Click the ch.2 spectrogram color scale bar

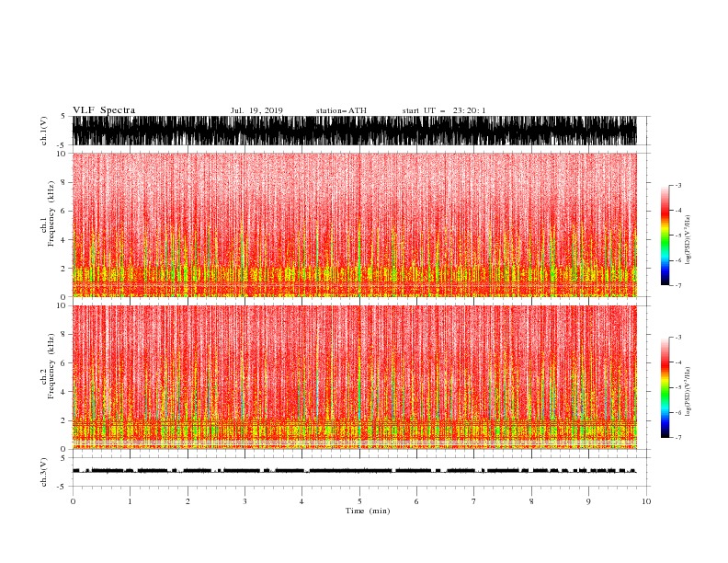tap(665, 387)
